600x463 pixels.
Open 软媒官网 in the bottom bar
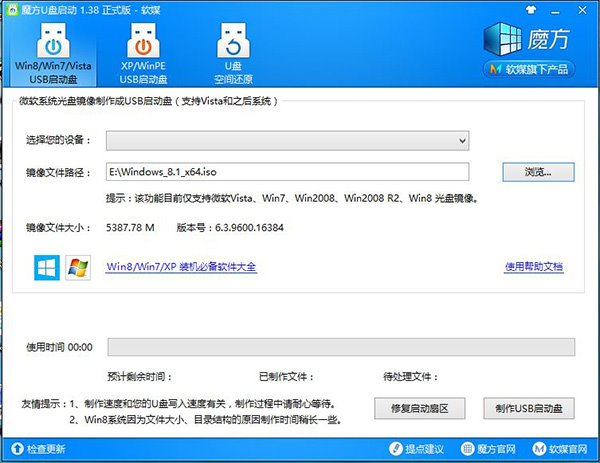click(557, 449)
